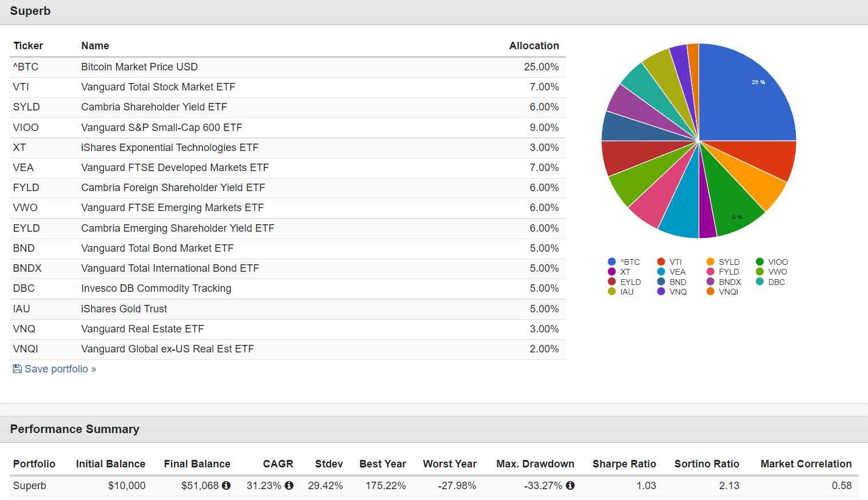The image size is (868, 500).
Task: Click Vanguard Total International Bond ETF name
Action: tap(170, 268)
